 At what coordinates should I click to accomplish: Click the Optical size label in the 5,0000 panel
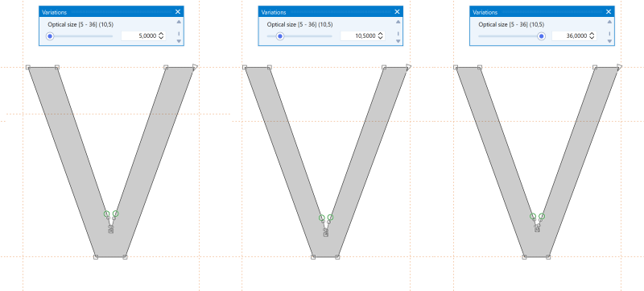tap(80, 25)
